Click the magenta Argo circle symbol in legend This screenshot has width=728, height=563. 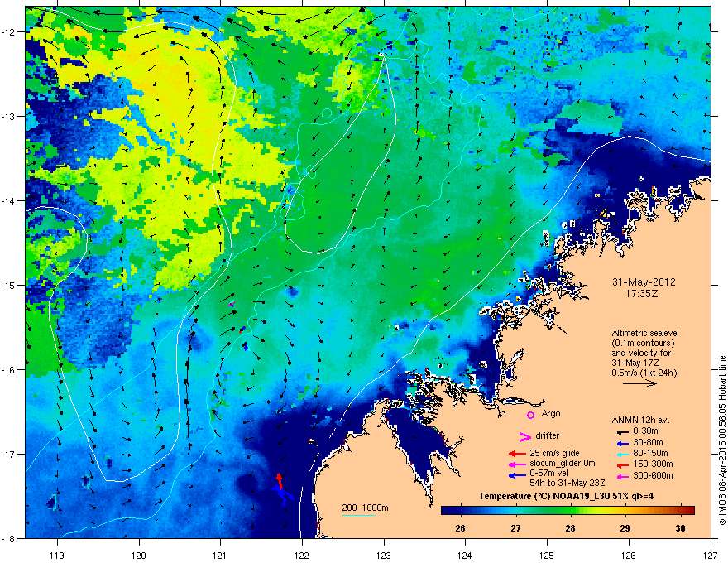coord(530,415)
